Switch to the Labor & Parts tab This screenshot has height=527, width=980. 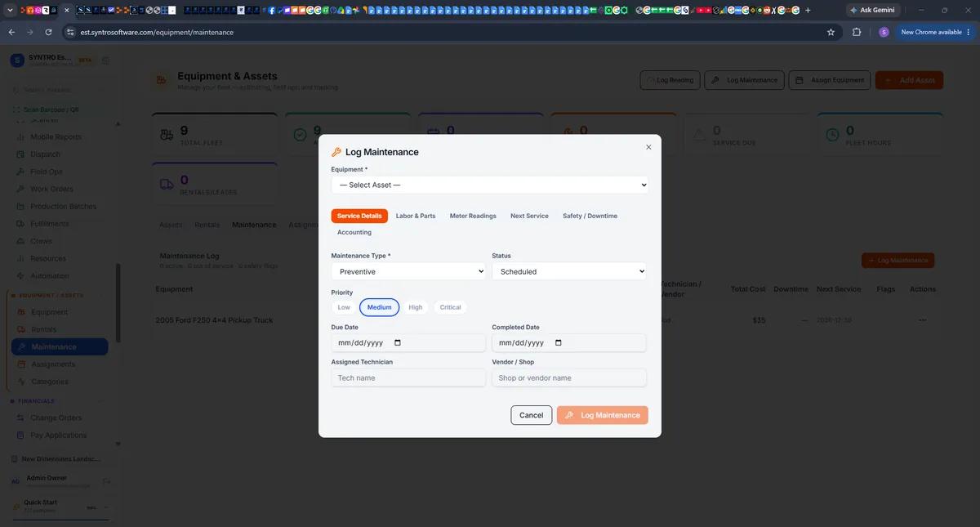[416, 216]
